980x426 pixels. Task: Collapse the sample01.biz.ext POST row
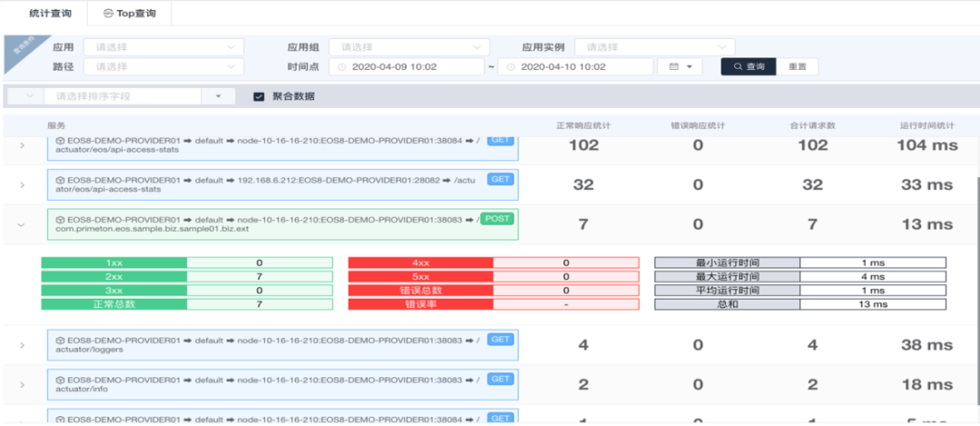click(x=23, y=224)
